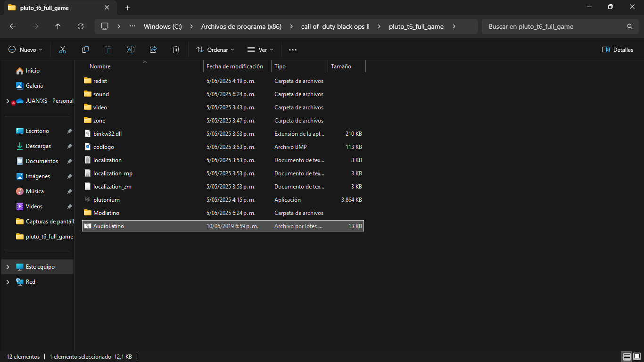Toggle the Detalles pane

[x=618, y=49]
